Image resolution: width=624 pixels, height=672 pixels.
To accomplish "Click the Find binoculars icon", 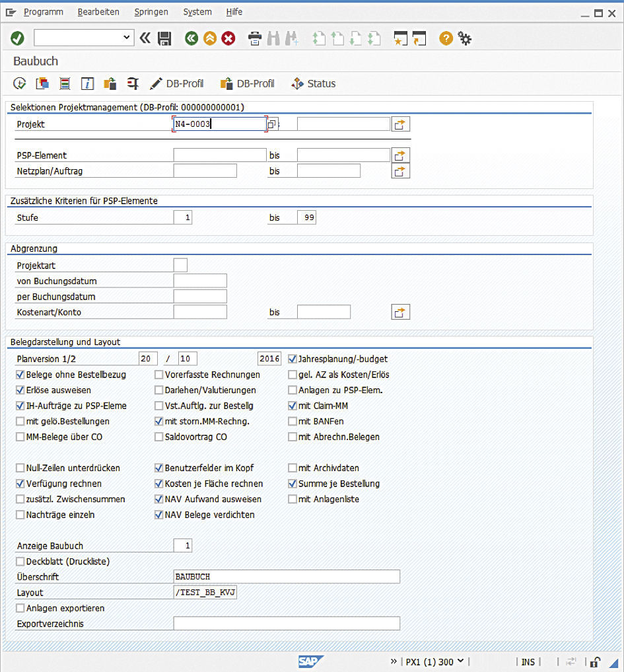I will coord(273,38).
